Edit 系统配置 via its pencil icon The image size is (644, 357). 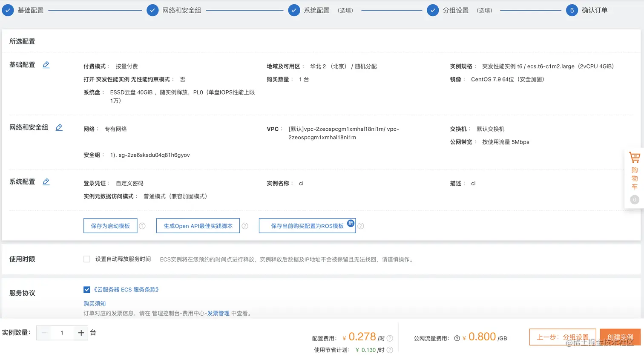(46, 181)
